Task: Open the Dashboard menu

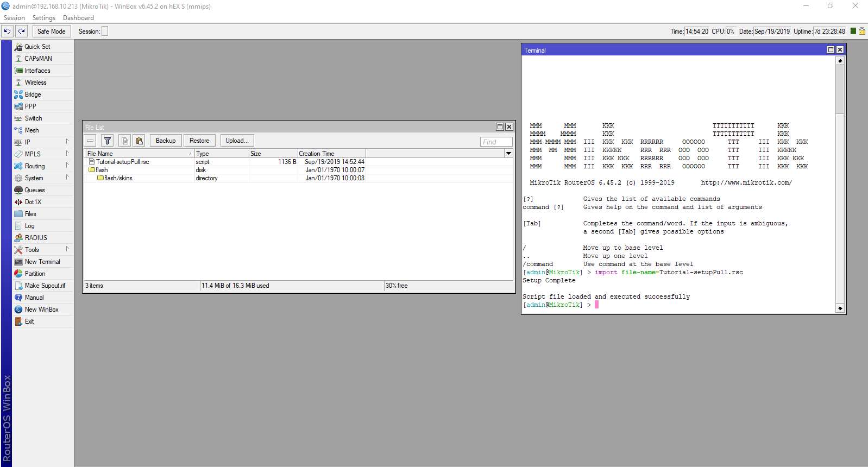Action: (78, 18)
